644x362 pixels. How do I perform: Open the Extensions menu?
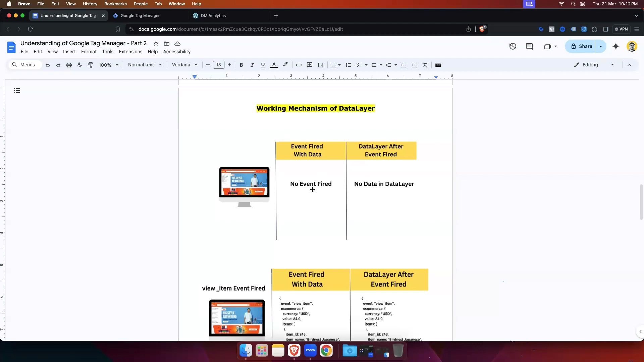[x=130, y=52]
